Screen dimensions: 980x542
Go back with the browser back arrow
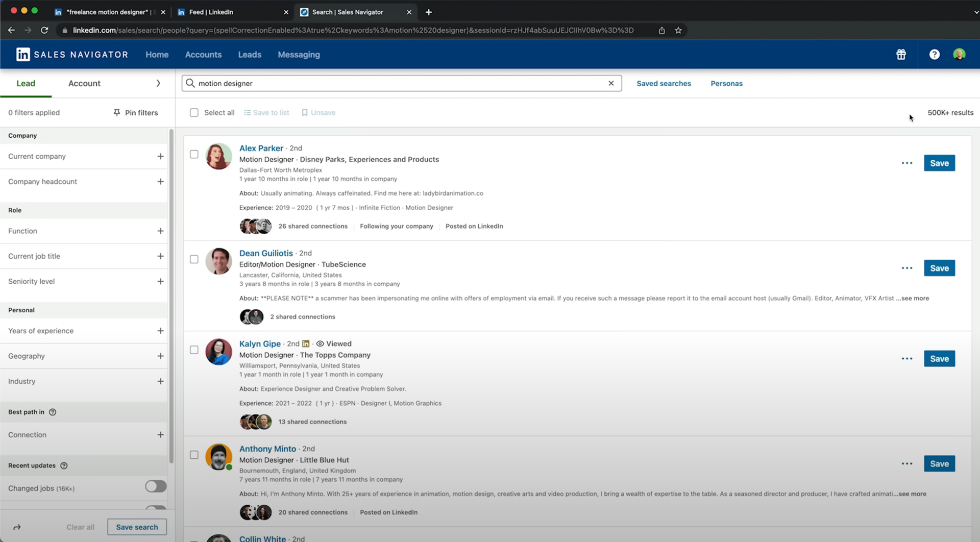[x=11, y=30]
